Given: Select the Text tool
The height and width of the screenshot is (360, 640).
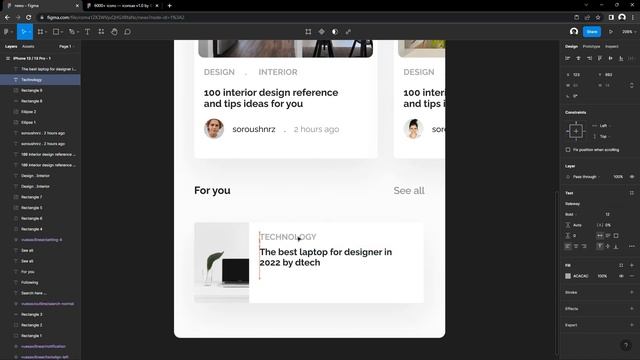Looking at the screenshot, I should [87, 31].
